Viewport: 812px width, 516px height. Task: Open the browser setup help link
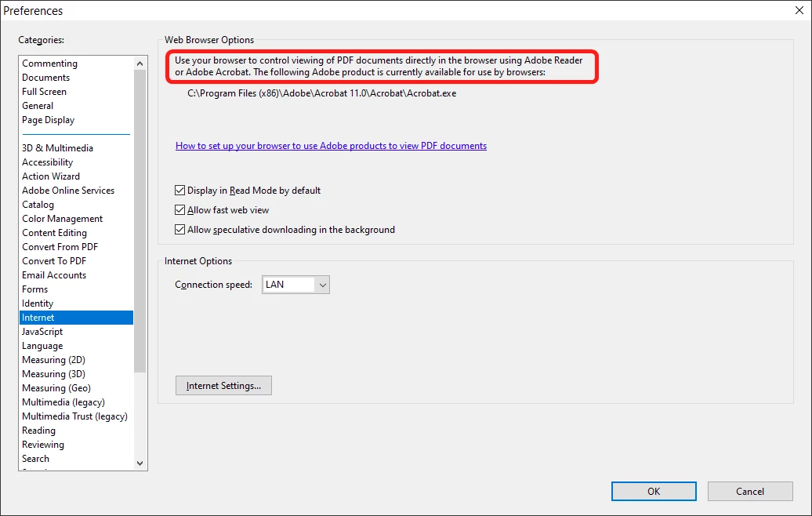click(x=331, y=146)
